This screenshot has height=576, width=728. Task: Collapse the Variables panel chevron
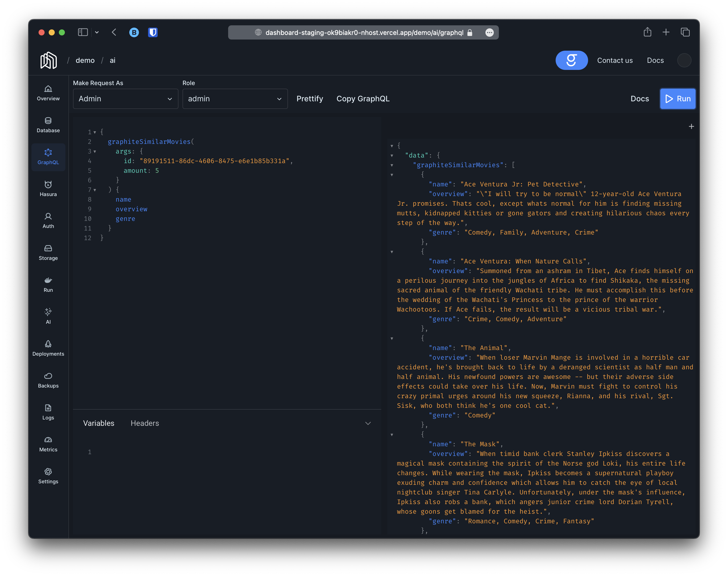click(368, 423)
